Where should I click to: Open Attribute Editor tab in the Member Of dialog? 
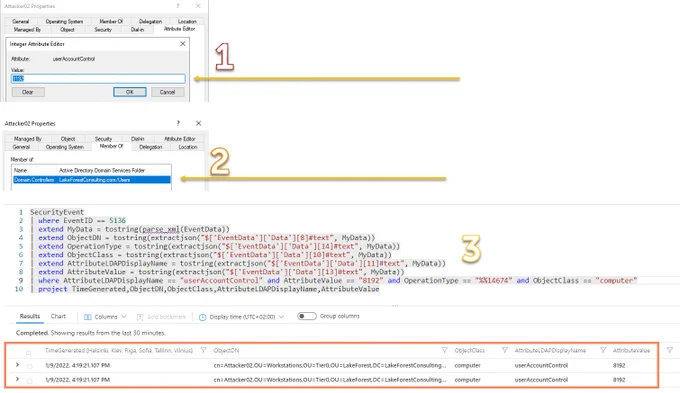(x=180, y=139)
